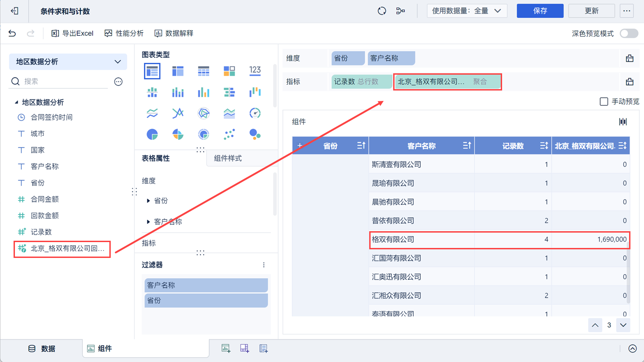Image resolution: width=644 pixels, height=362 pixels.
Task: Click the exit-editor back icon
Action: [x=14, y=11]
